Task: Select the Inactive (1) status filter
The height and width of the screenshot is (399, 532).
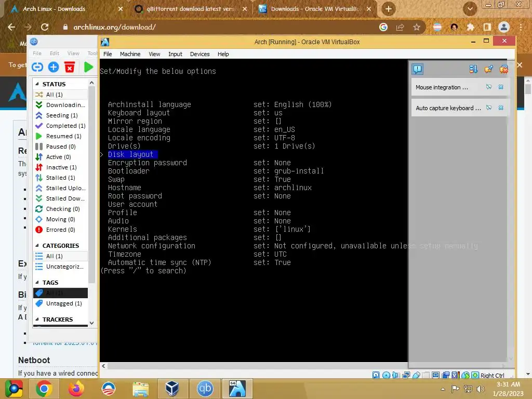Action: click(61, 167)
